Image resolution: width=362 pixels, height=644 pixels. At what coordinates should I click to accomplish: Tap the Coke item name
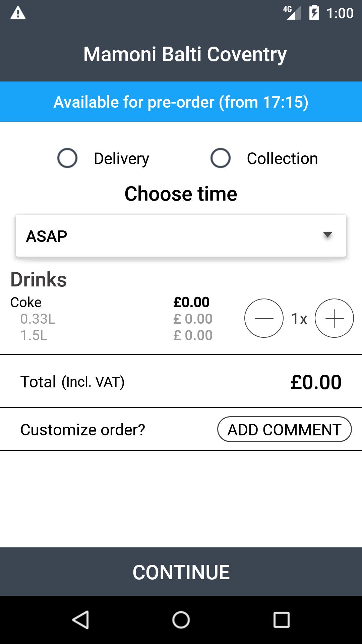point(26,303)
